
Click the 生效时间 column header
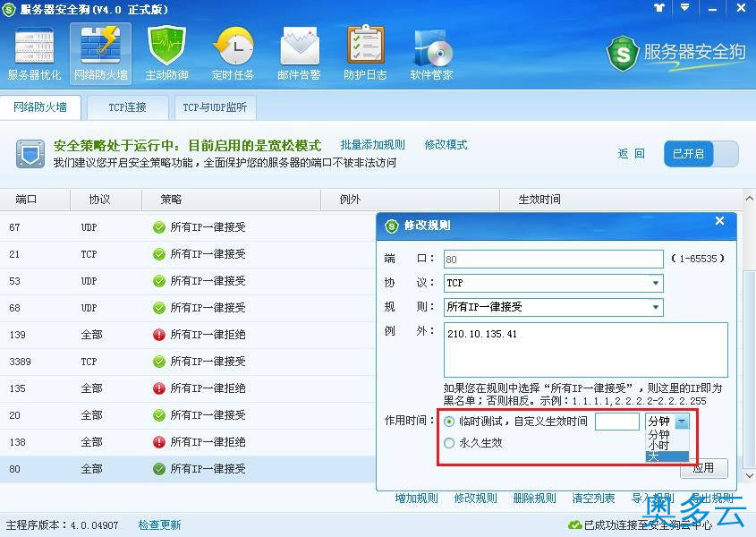coord(622,200)
